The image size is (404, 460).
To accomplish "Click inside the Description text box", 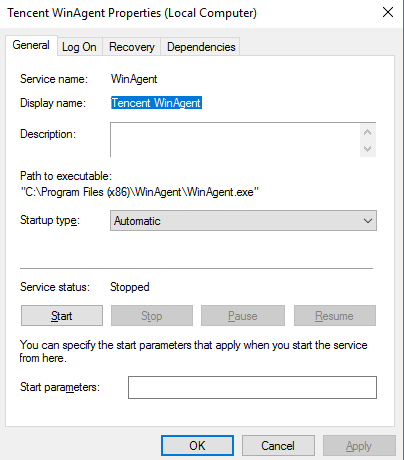I will (235, 140).
